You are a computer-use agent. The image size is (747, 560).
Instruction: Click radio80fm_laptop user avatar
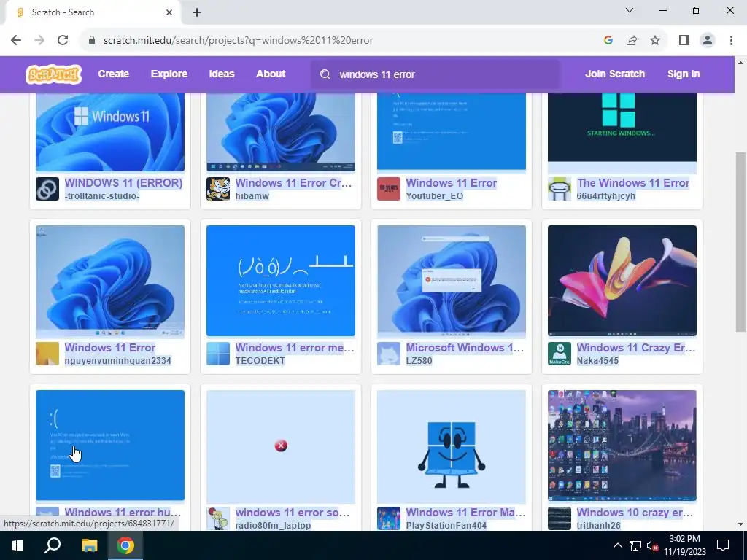(x=218, y=518)
